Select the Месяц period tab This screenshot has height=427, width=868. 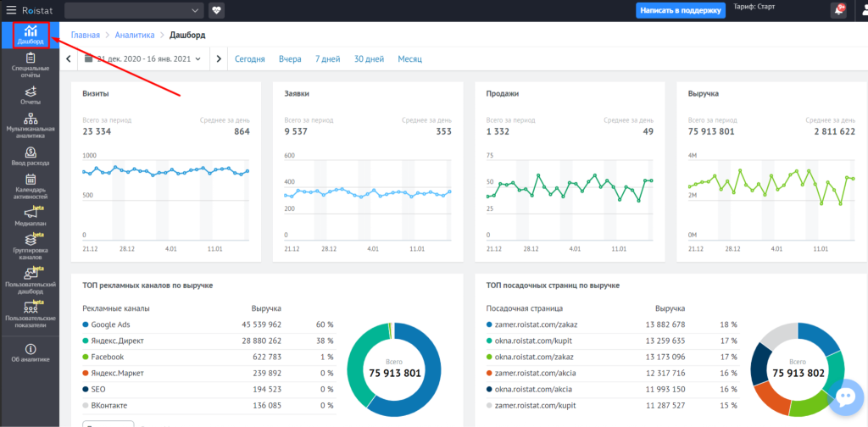pos(409,58)
